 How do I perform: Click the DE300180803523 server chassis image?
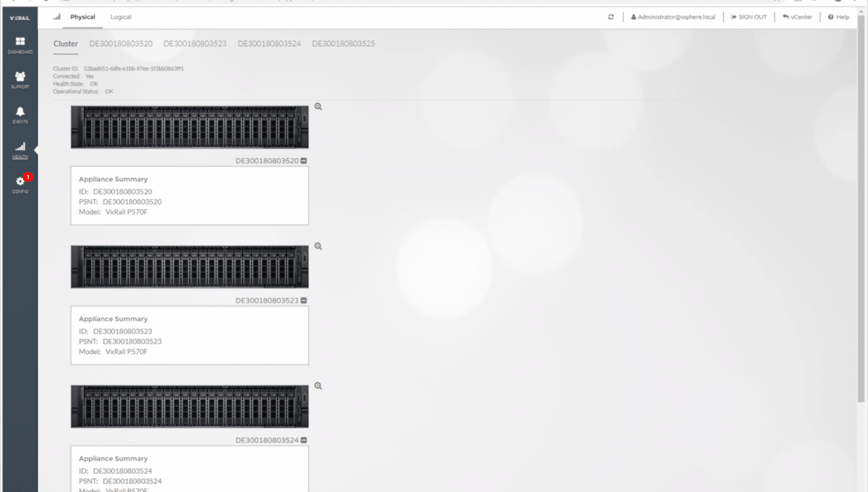click(189, 266)
